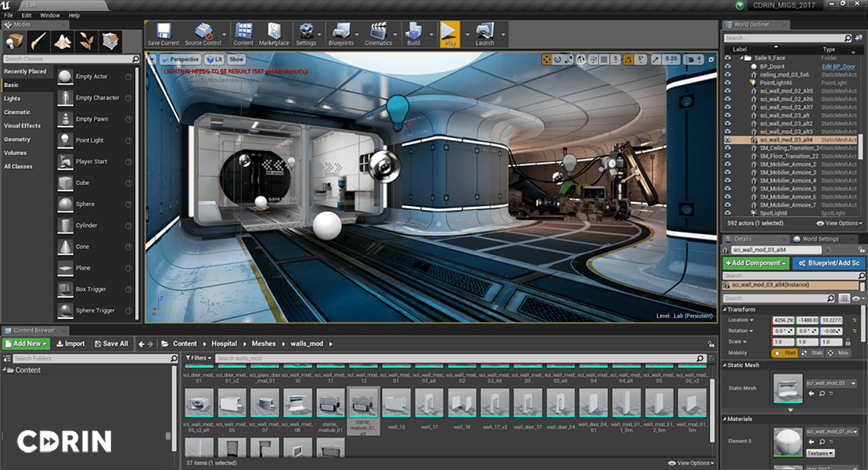The image size is (868, 470).
Task: Open Source Control from the toolbar
Action: coord(203,34)
